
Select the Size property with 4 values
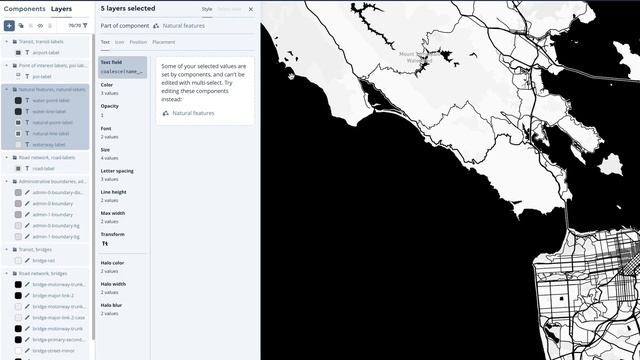[x=122, y=154]
